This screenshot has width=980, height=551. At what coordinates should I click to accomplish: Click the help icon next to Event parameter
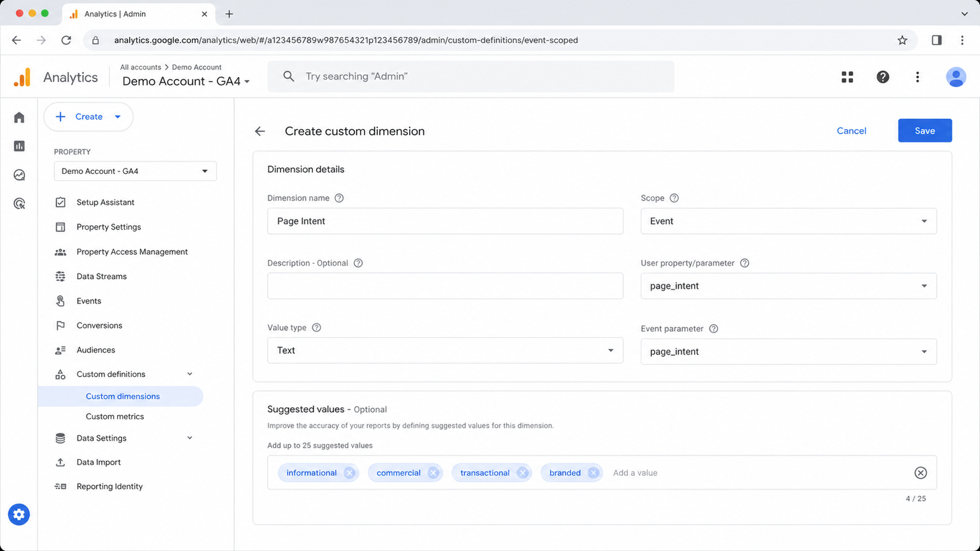[714, 329]
